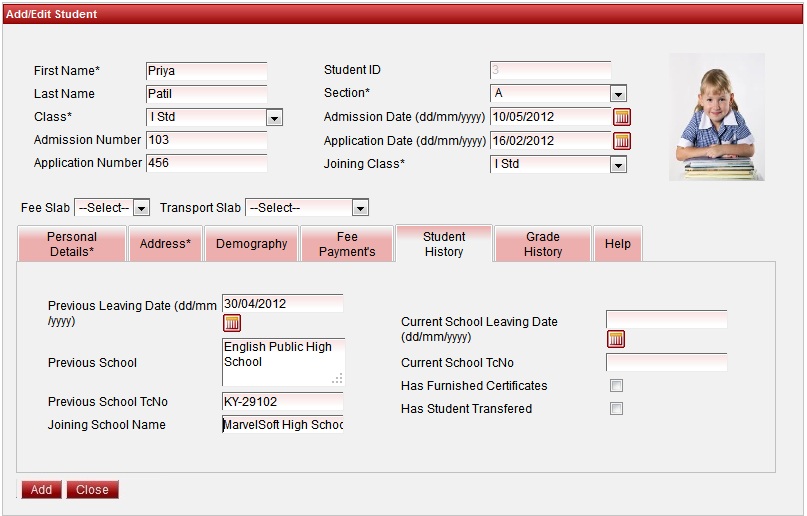Tick the Has Furnished Certificates checkbox
Screen dimensions: 807x516
tap(617, 386)
